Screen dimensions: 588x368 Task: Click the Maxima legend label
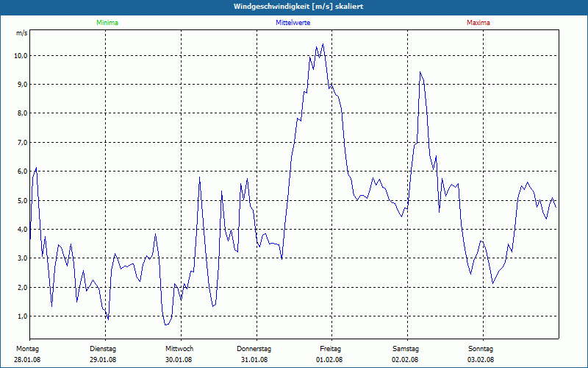coord(478,23)
